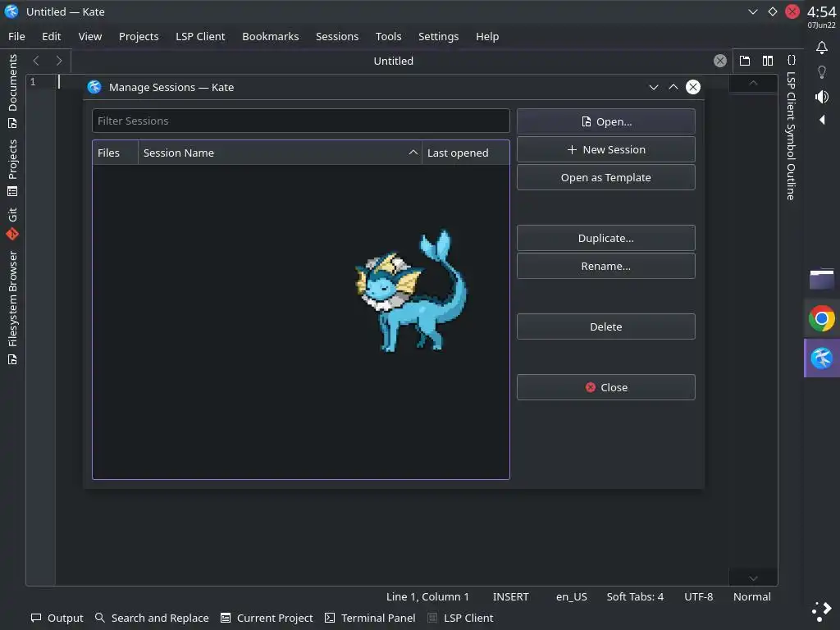The width and height of the screenshot is (840, 630).
Task: Open the application launcher icon
Action: pyautogui.click(x=822, y=610)
